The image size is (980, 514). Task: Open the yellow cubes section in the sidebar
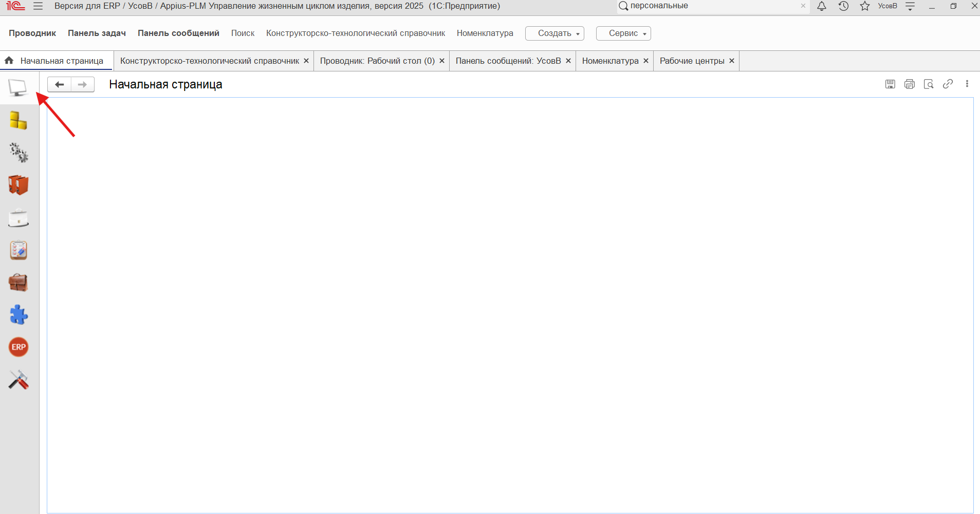pyautogui.click(x=19, y=120)
